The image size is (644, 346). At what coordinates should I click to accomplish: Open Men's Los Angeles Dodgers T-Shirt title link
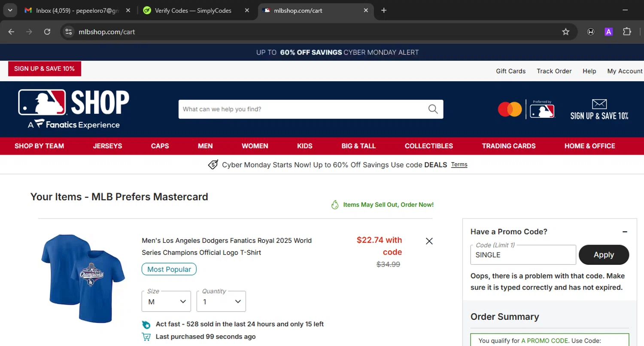(227, 247)
